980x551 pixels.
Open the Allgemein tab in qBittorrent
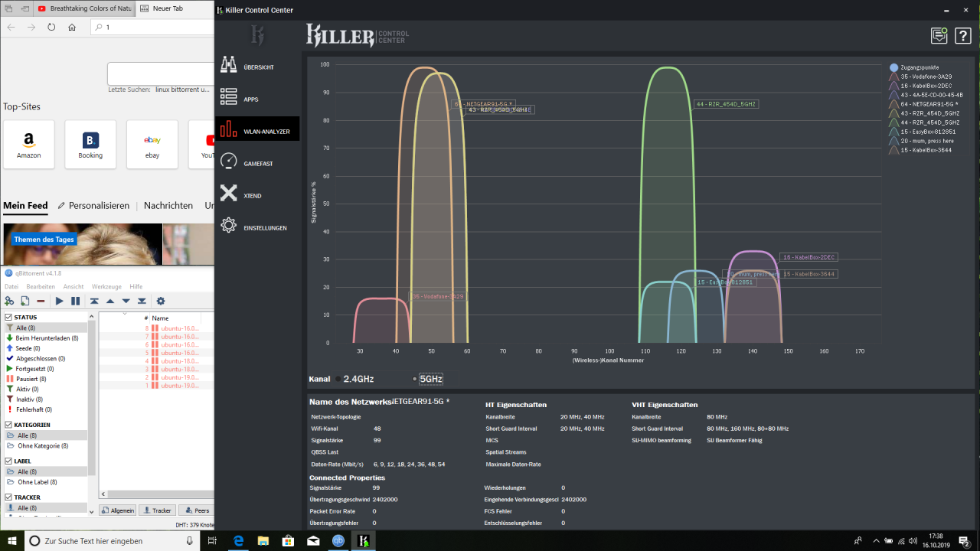(118, 510)
